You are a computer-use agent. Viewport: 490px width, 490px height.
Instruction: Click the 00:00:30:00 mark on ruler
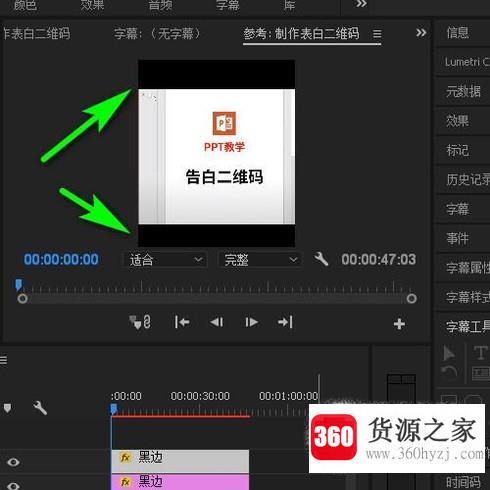pos(200,396)
